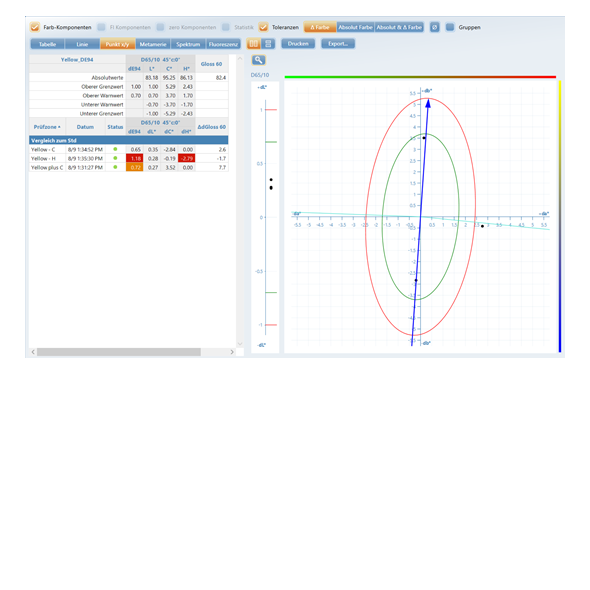The image size is (590, 590).
Task: Click the Status column header
Action: click(115, 127)
